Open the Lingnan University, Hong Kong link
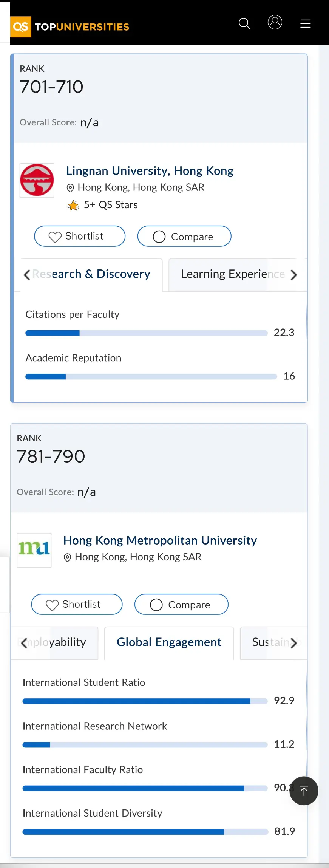Image resolution: width=329 pixels, height=868 pixels. (x=150, y=171)
